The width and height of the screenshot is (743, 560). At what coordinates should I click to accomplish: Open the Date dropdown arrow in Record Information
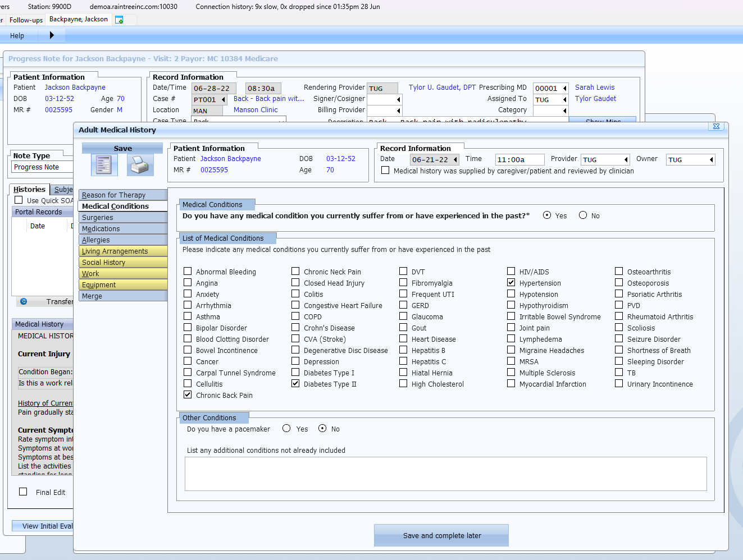point(455,159)
